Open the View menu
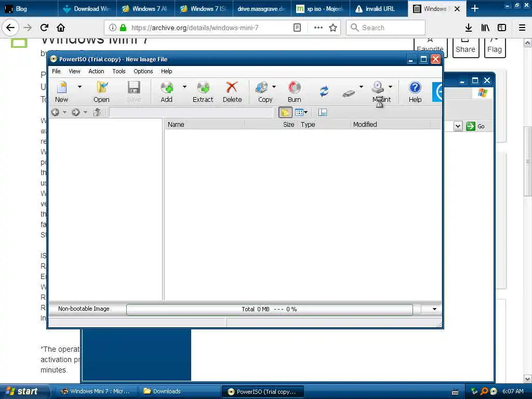The height and width of the screenshot is (399, 532). pos(74,71)
